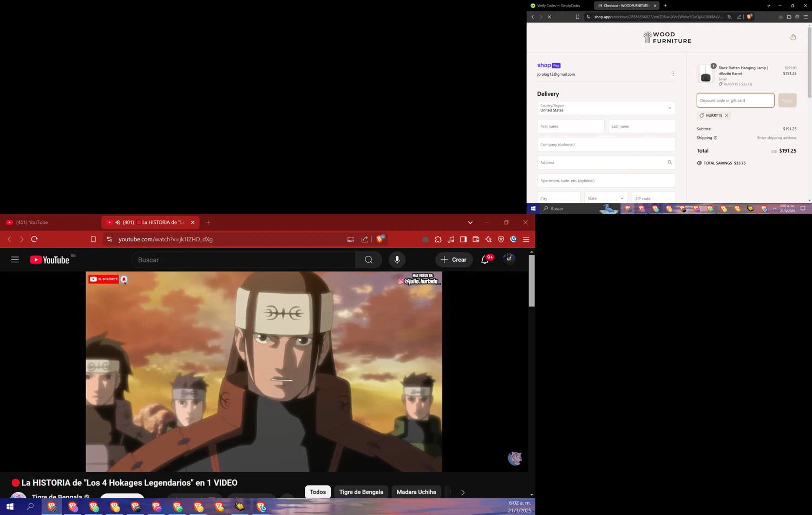Open the State dropdown
812x515 pixels.
[606, 198]
